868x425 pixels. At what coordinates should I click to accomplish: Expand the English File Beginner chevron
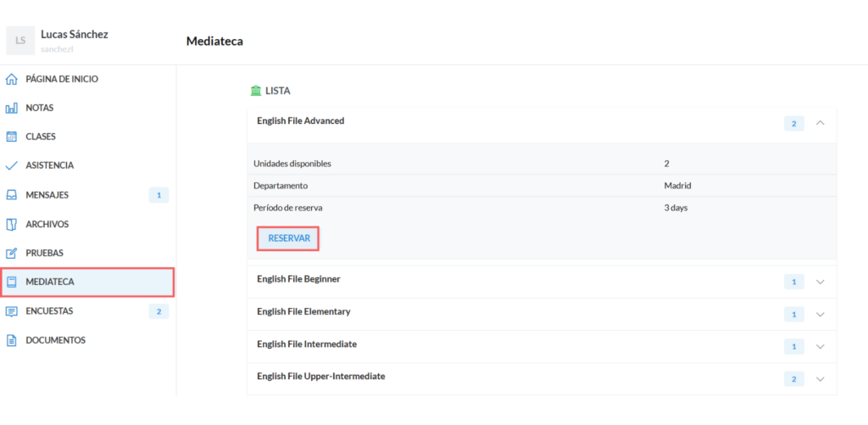coord(820,282)
